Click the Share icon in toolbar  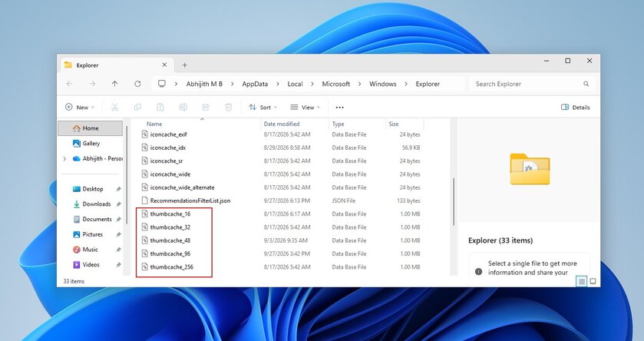coord(206,108)
